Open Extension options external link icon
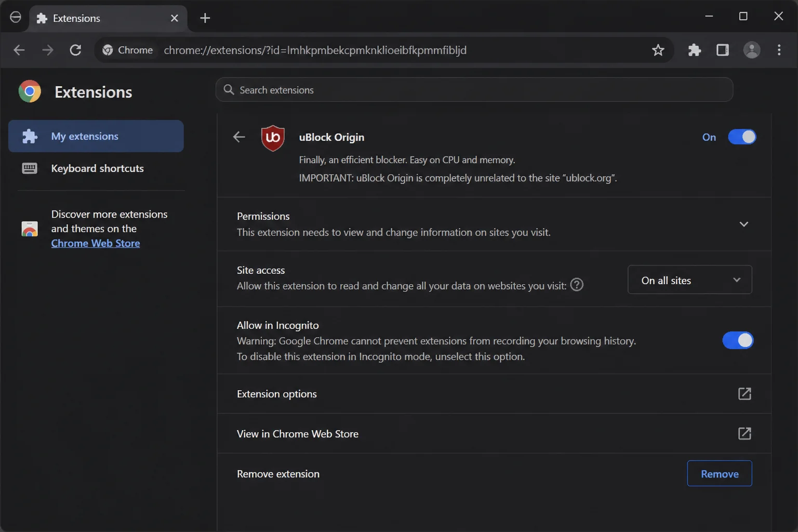 pos(744,394)
